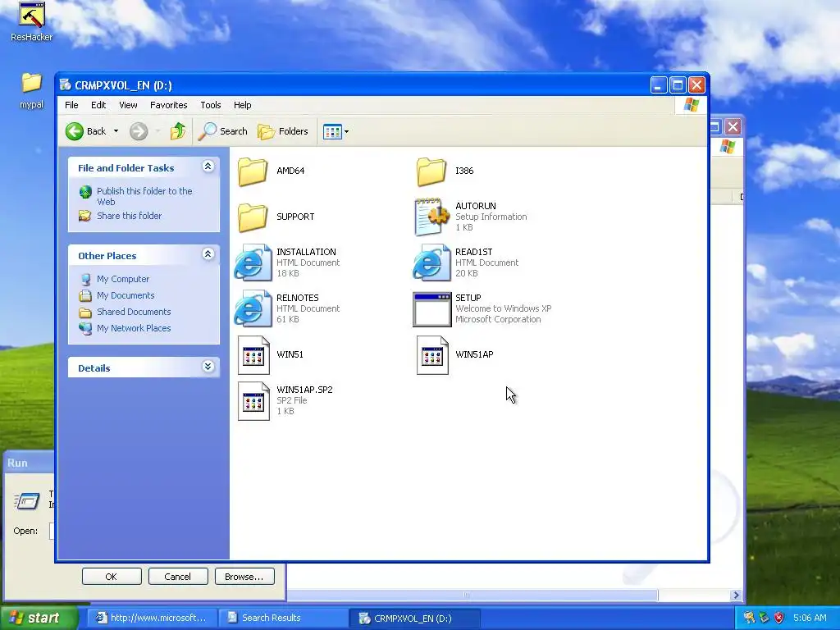The width and height of the screenshot is (840, 630).
Task: Open the Views dropdown arrow
Action: tap(347, 131)
